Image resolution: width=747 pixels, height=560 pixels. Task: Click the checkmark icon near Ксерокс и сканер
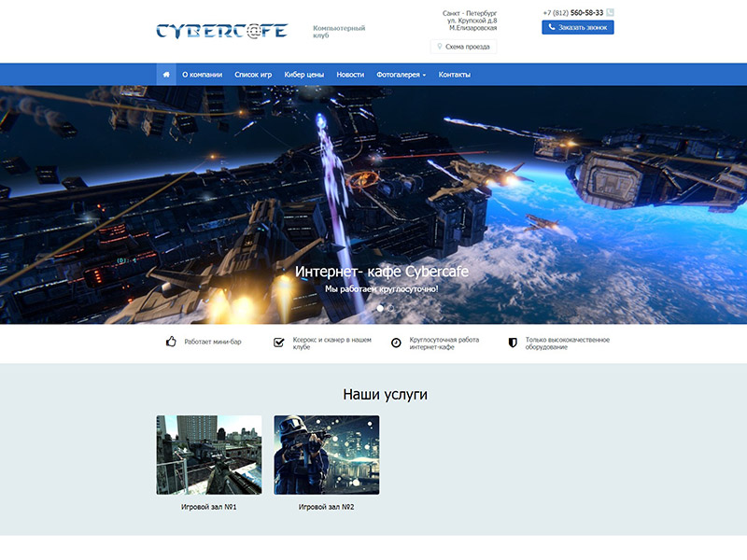pyautogui.click(x=279, y=343)
